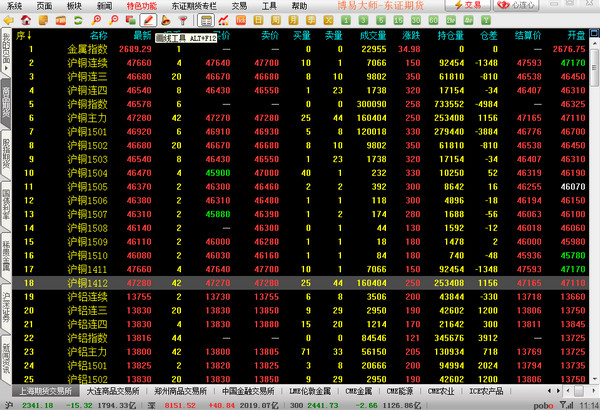Open the 系统 menu
This screenshot has width=600, height=410.
13,6
